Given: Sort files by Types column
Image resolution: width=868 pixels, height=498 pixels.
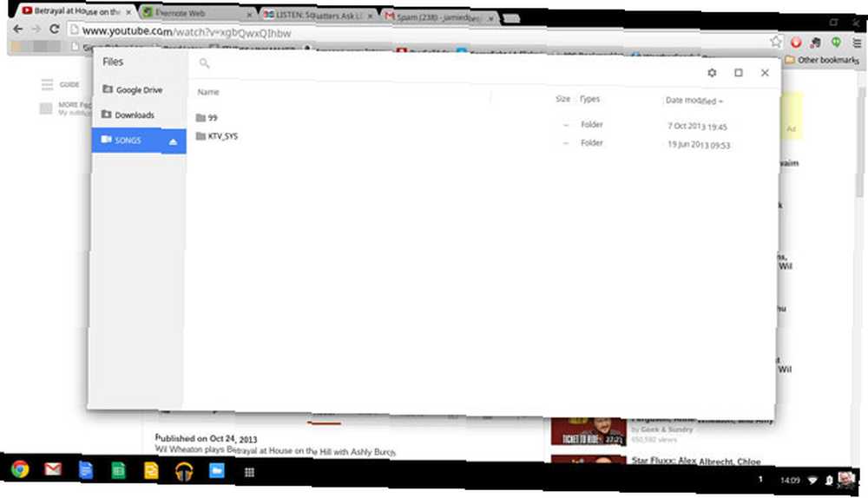Looking at the screenshot, I should click(589, 99).
